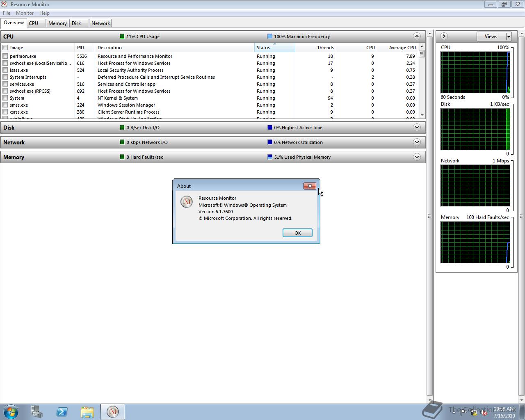Switch to the Network tab
This screenshot has height=420, width=525.
100,23
